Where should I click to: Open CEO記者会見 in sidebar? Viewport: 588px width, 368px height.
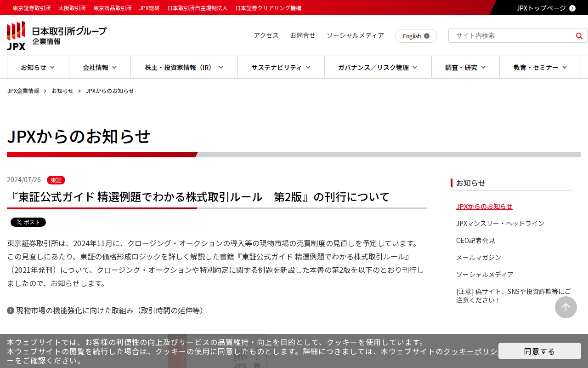(x=475, y=241)
